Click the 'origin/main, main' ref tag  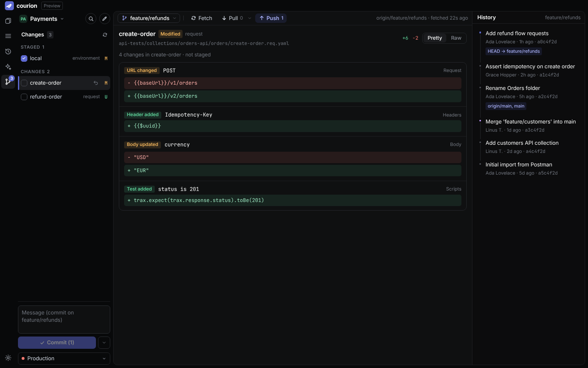coord(506,106)
